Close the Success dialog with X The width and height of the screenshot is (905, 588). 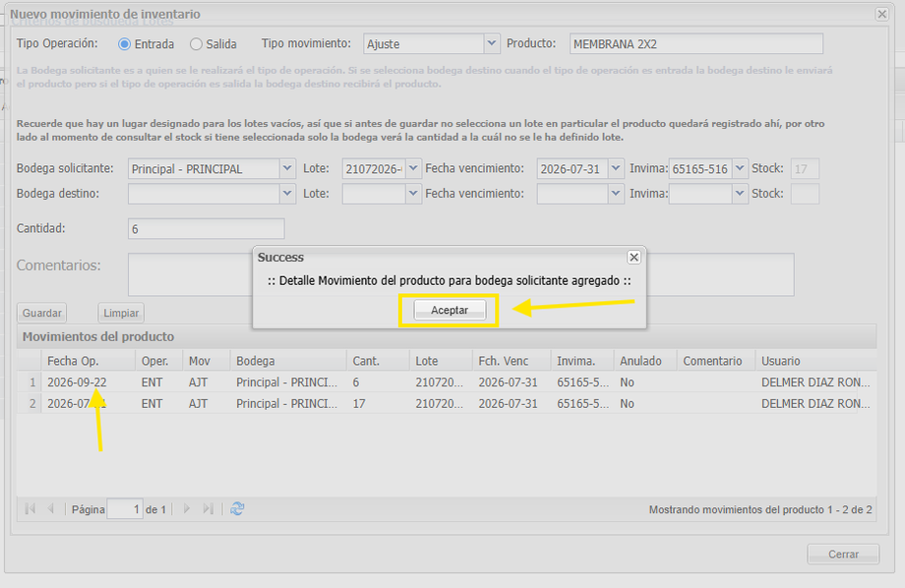[x=633, y=257]
